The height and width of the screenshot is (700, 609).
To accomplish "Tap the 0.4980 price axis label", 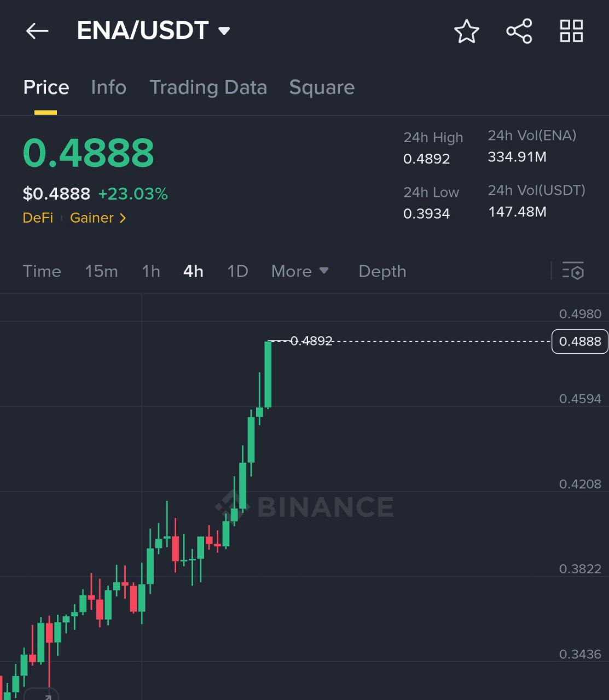I will pos(580,314).
